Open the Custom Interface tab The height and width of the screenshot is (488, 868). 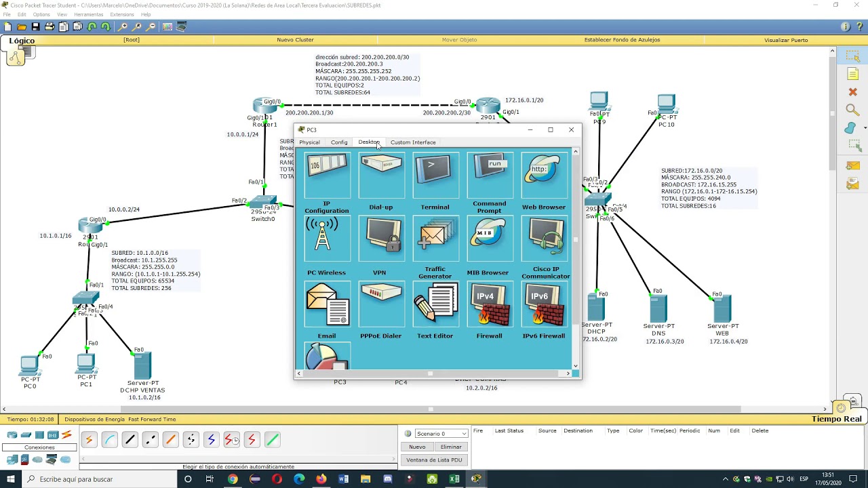point(413,142)
